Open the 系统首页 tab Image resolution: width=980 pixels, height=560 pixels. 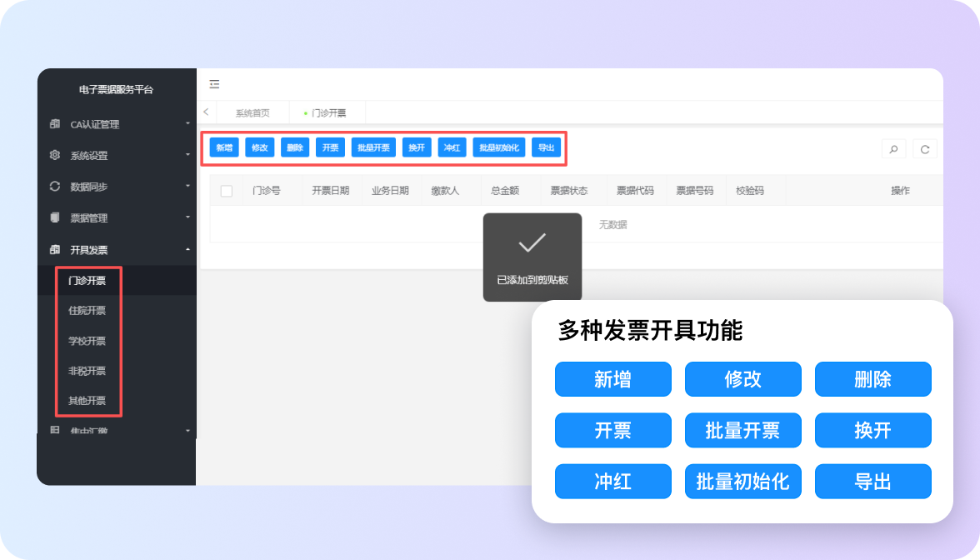click(252, 113)
